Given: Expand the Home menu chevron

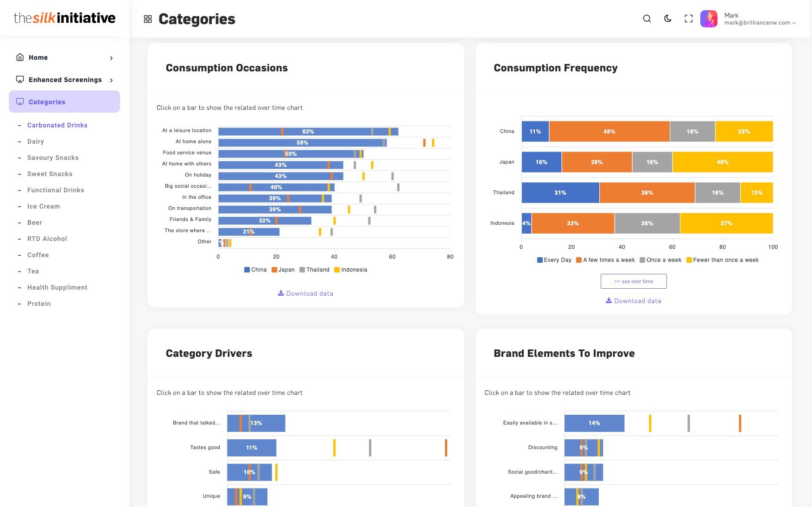Looking at the screenshot, I should tap(111, 58).
